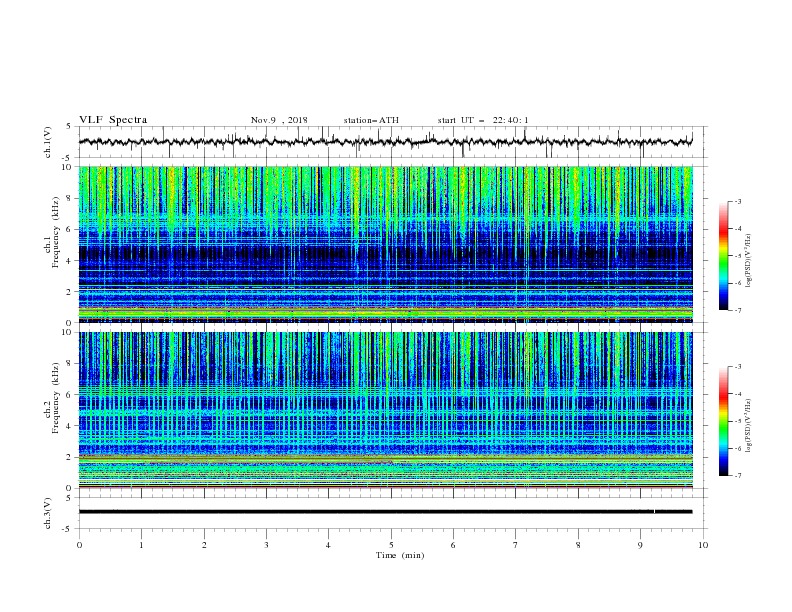The image size is (792, 612).
Task: Click the "VLF Spectra" plot title
Action: 113,120
